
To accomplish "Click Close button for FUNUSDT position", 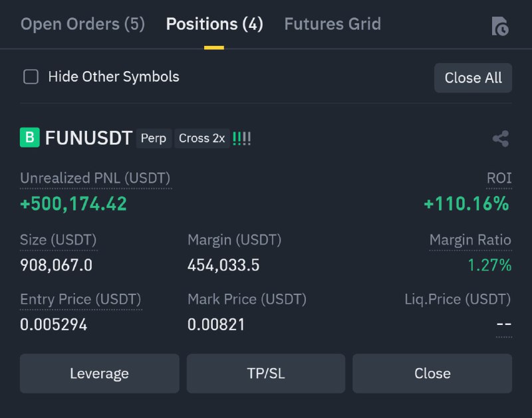I will 432,373.
